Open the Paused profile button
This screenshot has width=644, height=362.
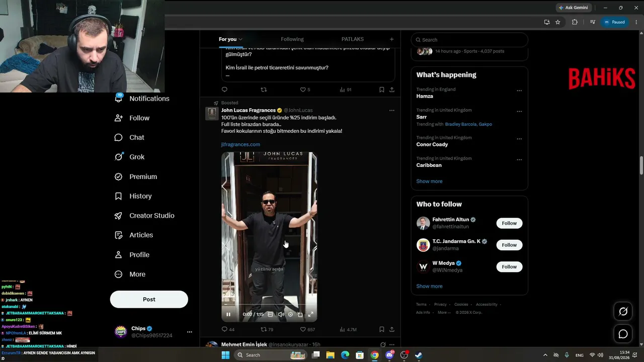coord(614,22)
